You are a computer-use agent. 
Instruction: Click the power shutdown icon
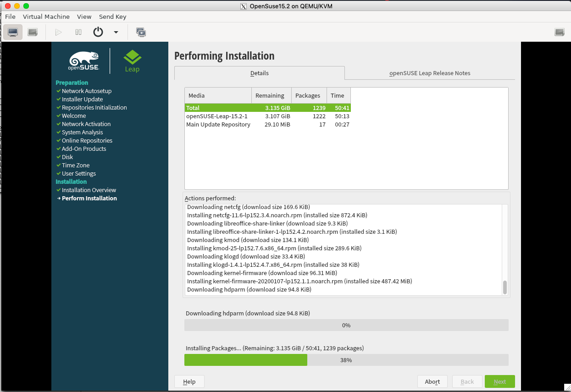[98, 32]
